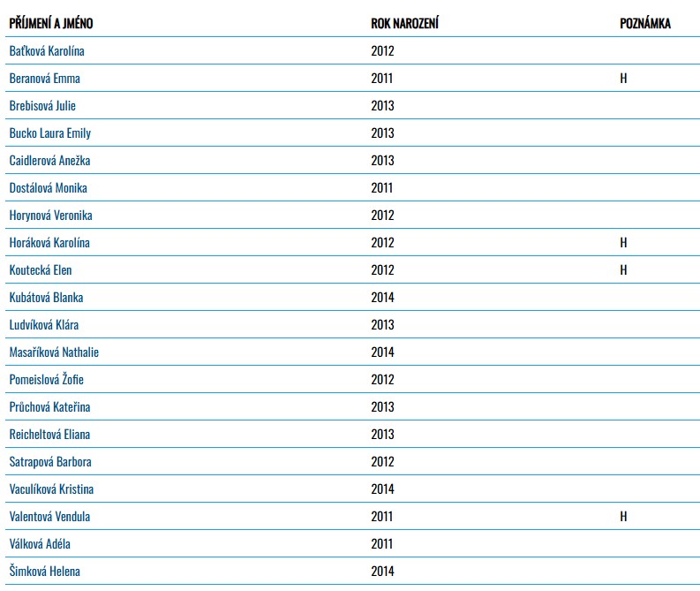Screen dimensions: 700x591
Task: Open Koutecká Elen link
Action: (41, 270)
